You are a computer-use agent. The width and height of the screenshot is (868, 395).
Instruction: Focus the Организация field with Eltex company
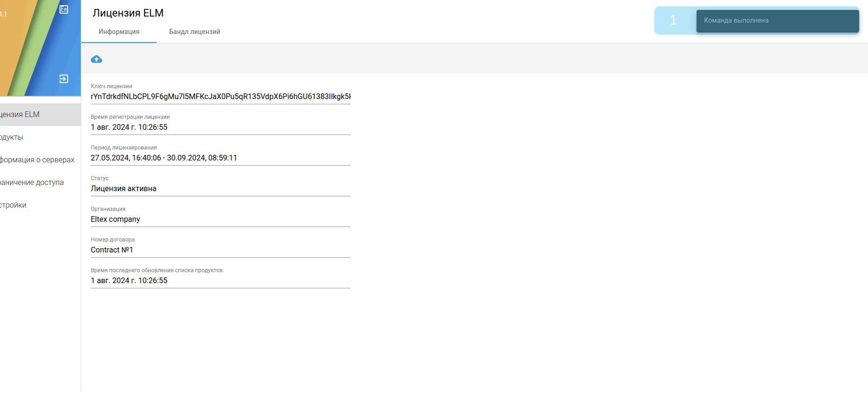point(220,219)
